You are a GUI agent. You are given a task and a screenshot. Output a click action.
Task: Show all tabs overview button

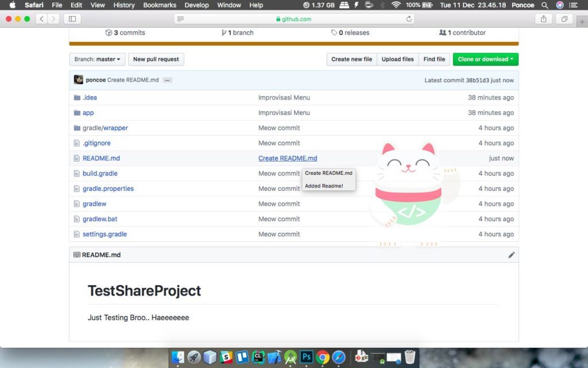(564, 19)
